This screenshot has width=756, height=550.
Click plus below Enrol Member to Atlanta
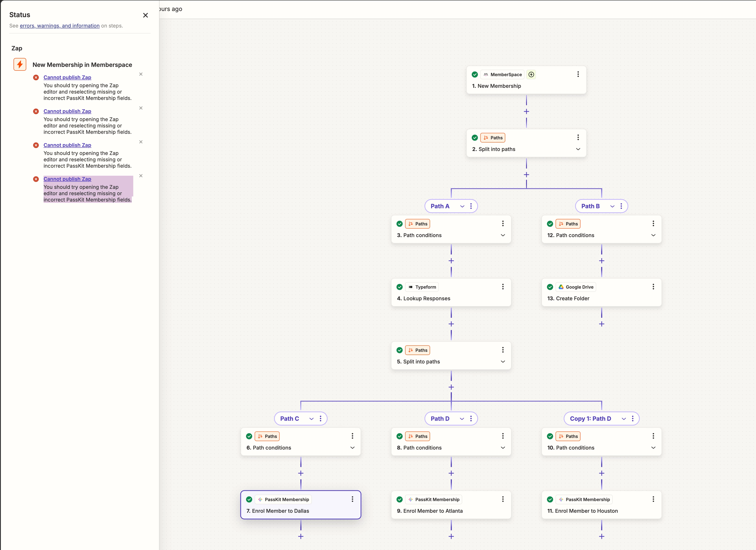tap(451, 536)
